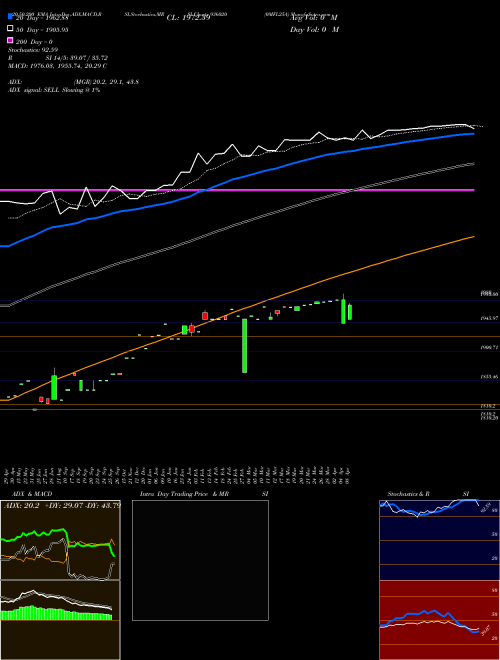Click the last green candlestick on the chart
The width and height of the screenshot is (500, 660).
[350, 312]
